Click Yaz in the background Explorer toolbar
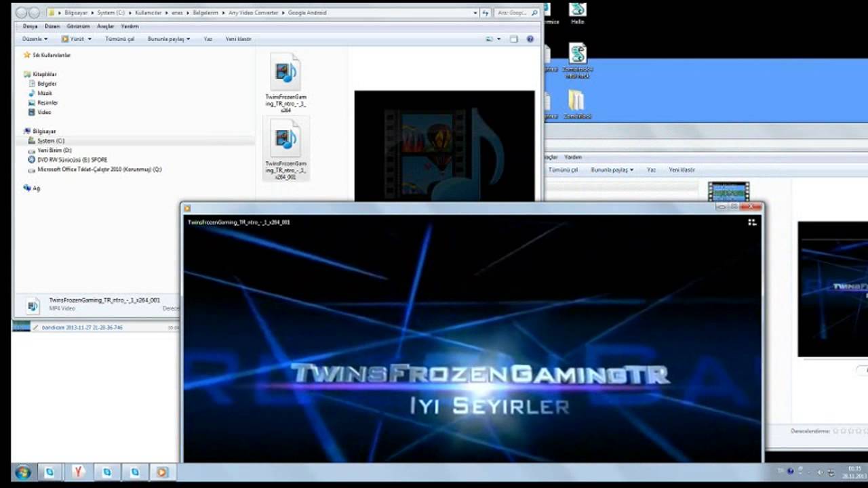 (651, 169)
